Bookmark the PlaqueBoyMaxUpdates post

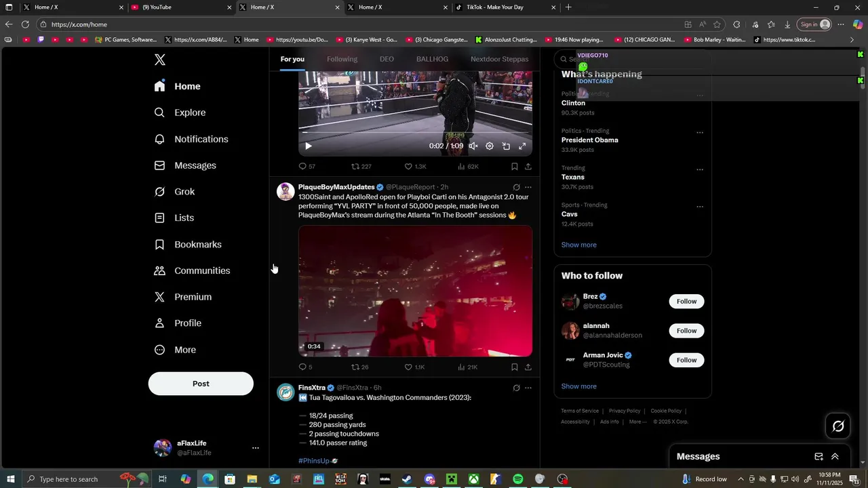[515, 367]
